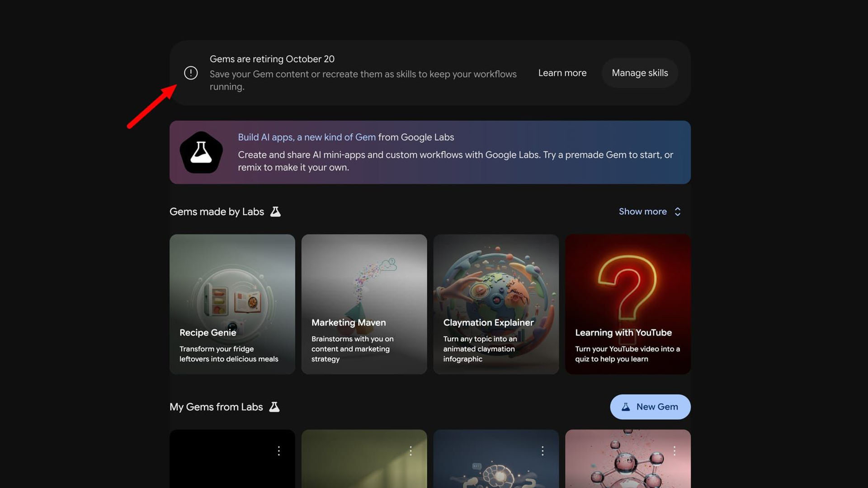Viewport: 868px width, 488px height.
Task: Click the text Turn any topic into an animated claymation
Action: click(480, 349)
